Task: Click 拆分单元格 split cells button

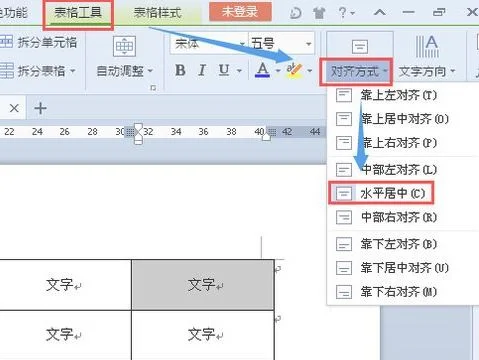Action: coord(38,42)
